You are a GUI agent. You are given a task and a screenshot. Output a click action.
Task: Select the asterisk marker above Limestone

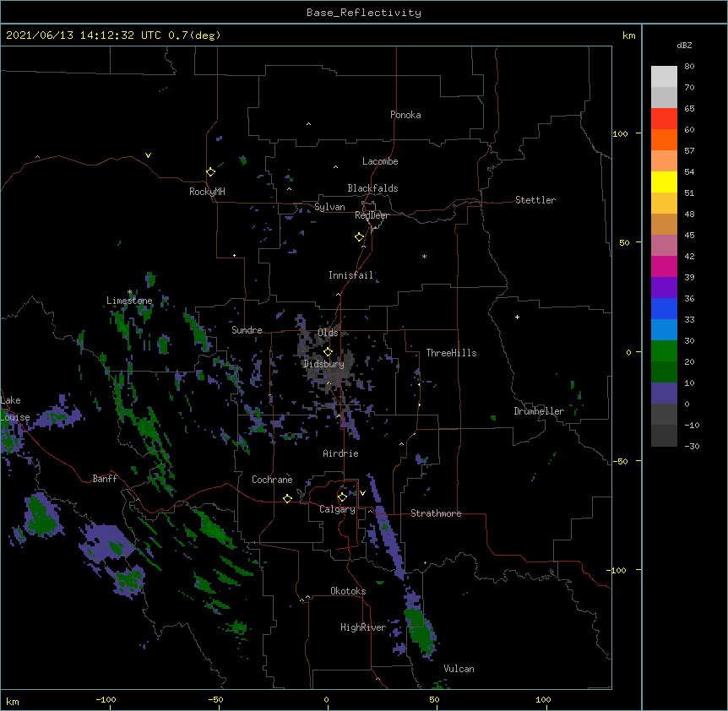(130, 292)
